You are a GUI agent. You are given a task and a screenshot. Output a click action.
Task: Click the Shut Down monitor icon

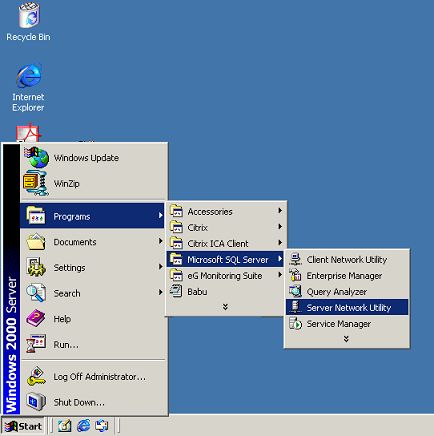click(x=36, y=402)
